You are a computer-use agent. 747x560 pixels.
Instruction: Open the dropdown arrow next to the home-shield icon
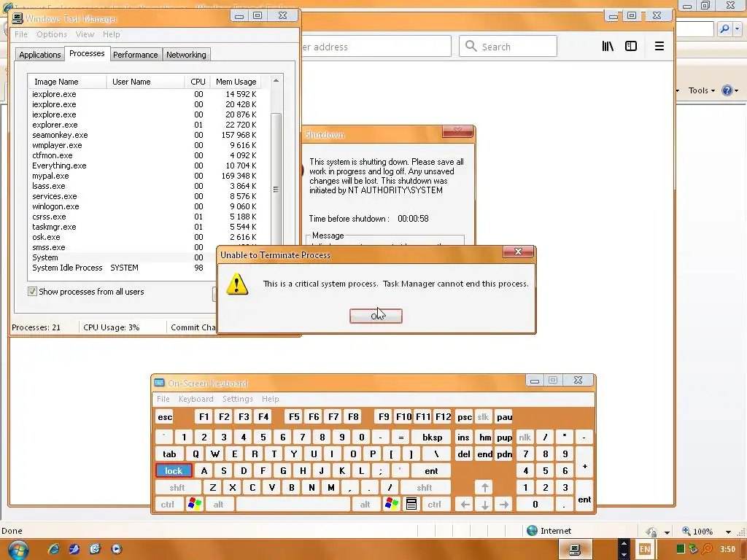tap(667, 532)
